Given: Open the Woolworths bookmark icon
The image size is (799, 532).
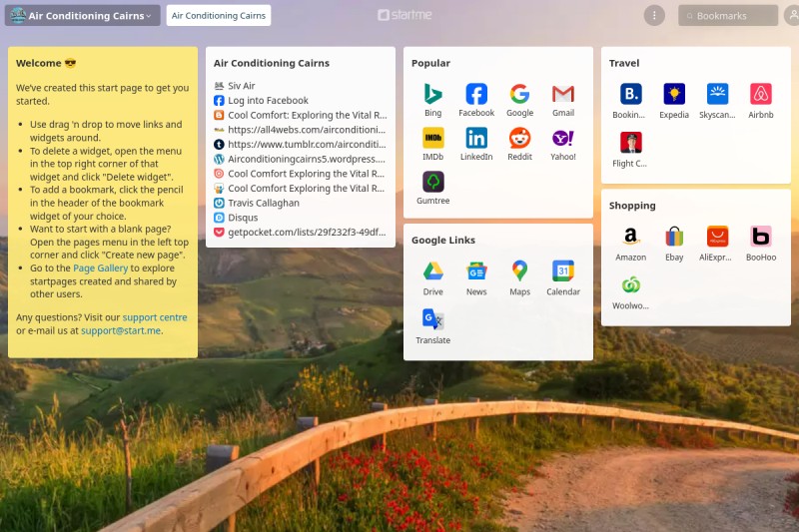Looking at the screenshot, I should pos(631,285).
